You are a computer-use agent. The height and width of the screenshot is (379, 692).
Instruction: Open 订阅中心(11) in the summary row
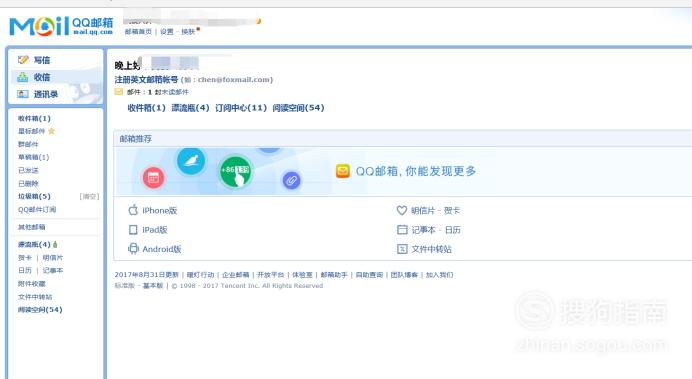pyautogui.click(x=241, y=108)
